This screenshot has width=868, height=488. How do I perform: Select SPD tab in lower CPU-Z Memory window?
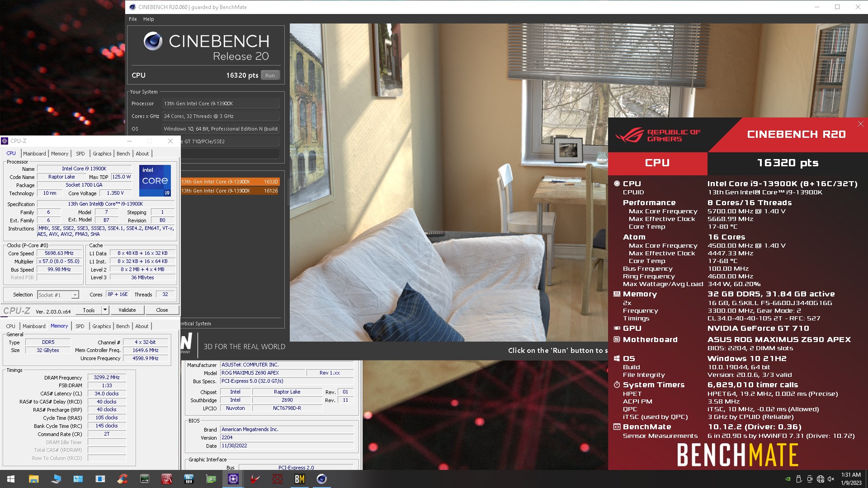(80, 326)
